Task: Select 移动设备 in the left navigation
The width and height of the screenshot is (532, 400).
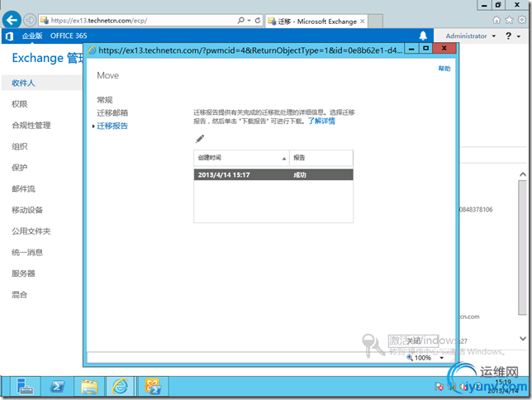Action: 27,210
